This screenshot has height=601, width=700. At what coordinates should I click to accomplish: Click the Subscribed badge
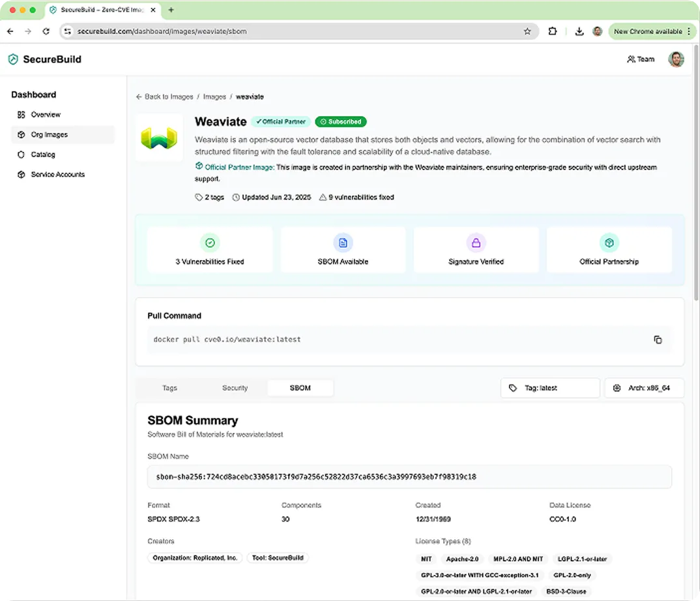point(341,121)
